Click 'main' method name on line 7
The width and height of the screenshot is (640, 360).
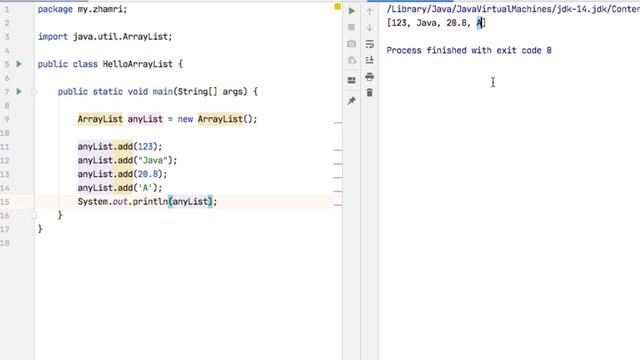[162, 91]
